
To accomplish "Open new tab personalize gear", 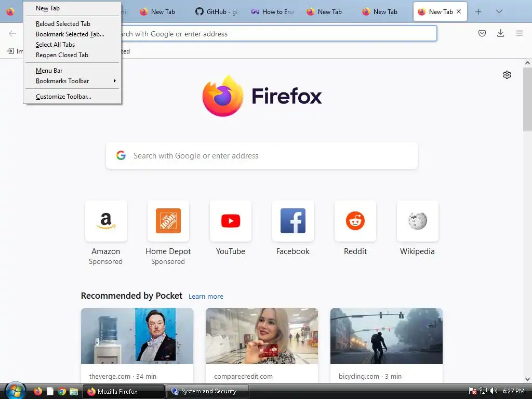I will (507, 75).
